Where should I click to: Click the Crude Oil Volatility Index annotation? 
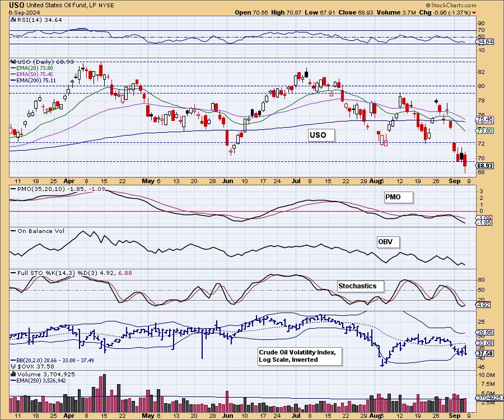300,356
